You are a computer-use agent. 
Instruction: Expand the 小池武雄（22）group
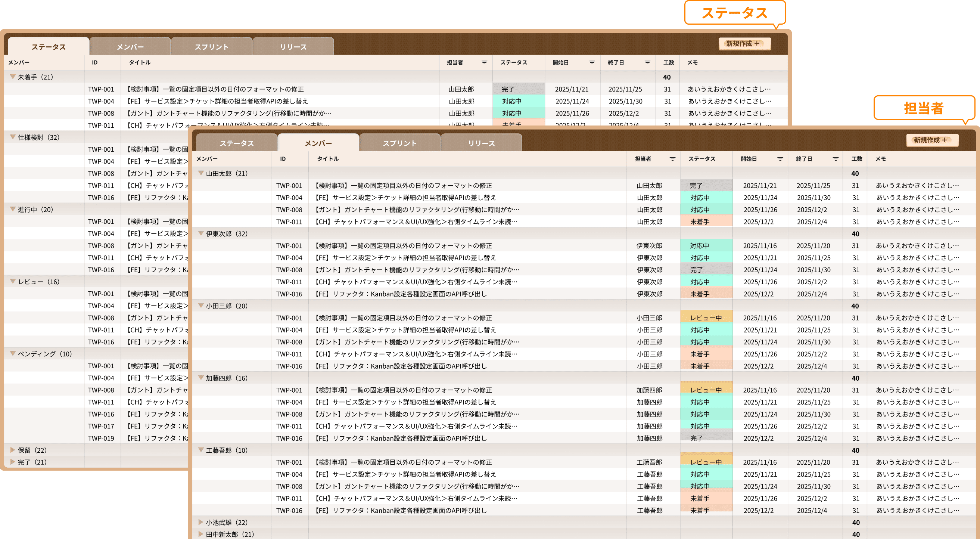click(x=201, y=522)
